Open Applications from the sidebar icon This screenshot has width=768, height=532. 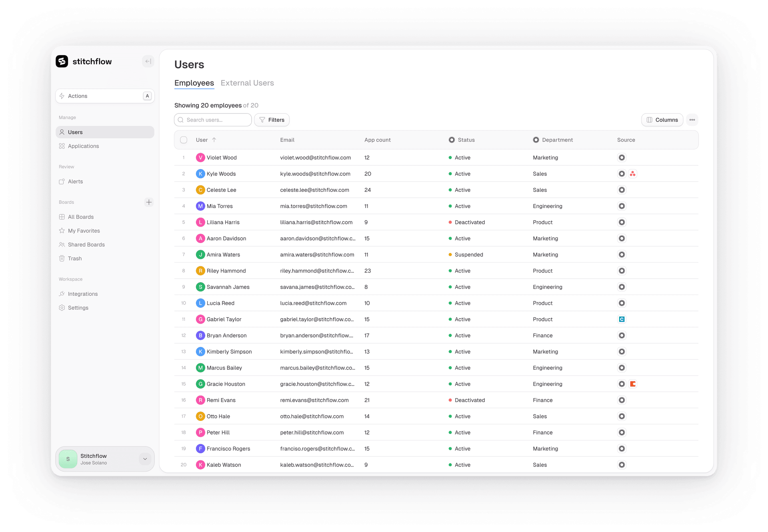pos(62,146)
